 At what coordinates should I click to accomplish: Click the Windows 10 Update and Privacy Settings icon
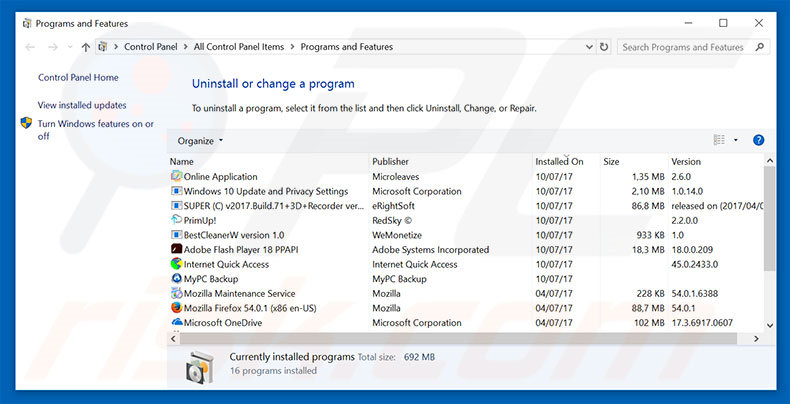(176, 191)
